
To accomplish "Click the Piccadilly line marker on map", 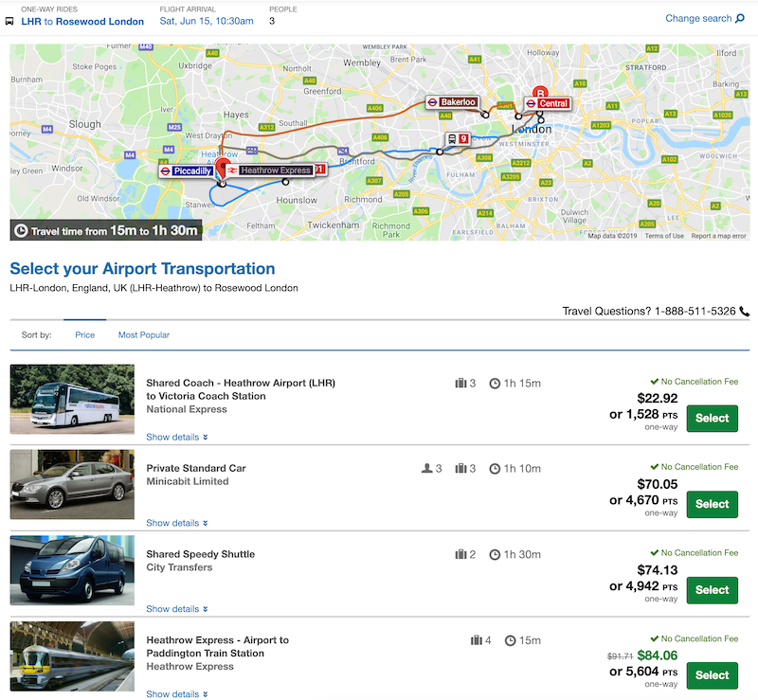I will click(187, 171).
